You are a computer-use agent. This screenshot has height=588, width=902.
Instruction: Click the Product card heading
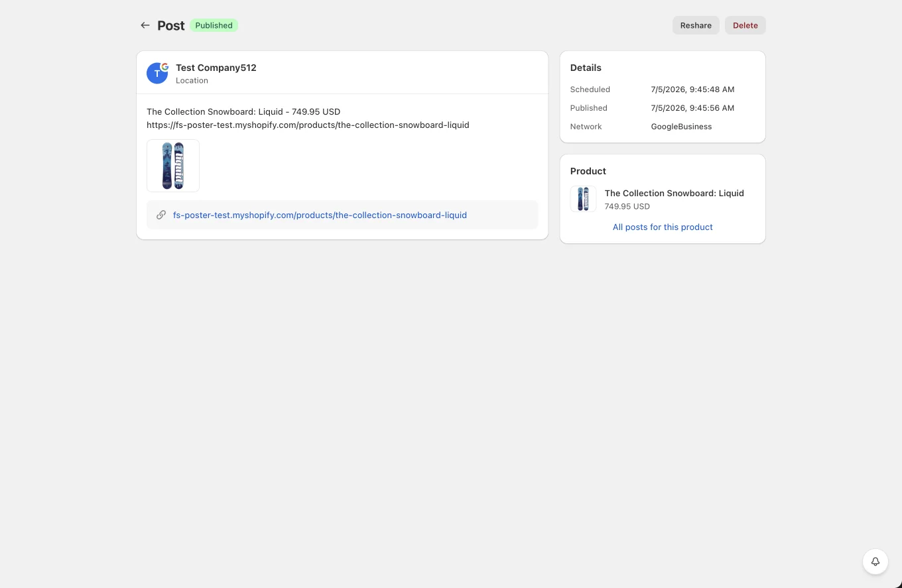pyautogui.click(x=588, y=171)
